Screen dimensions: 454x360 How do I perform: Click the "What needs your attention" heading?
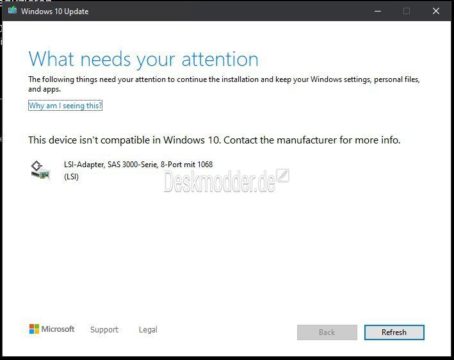coord(144,60)
